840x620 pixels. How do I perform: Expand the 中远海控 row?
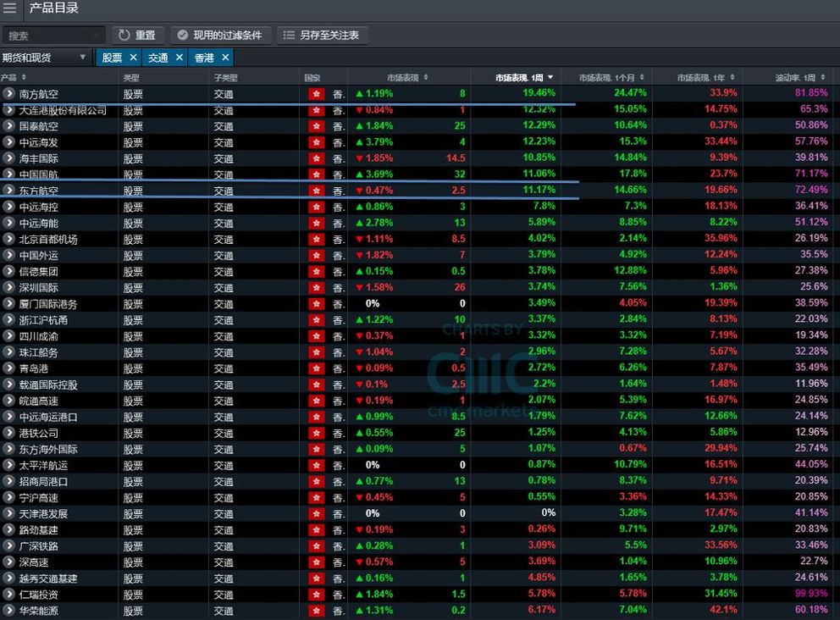[x=8, y=207]
